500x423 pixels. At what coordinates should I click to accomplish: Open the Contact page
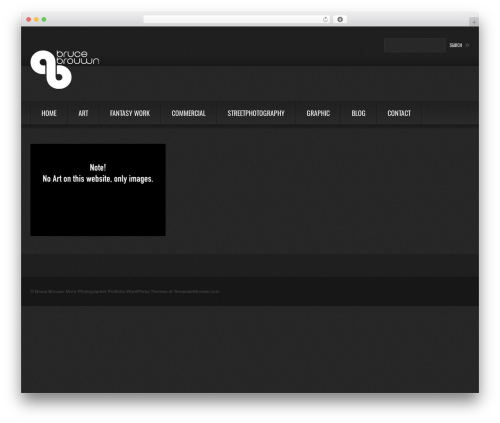click(x=399, y=113)
